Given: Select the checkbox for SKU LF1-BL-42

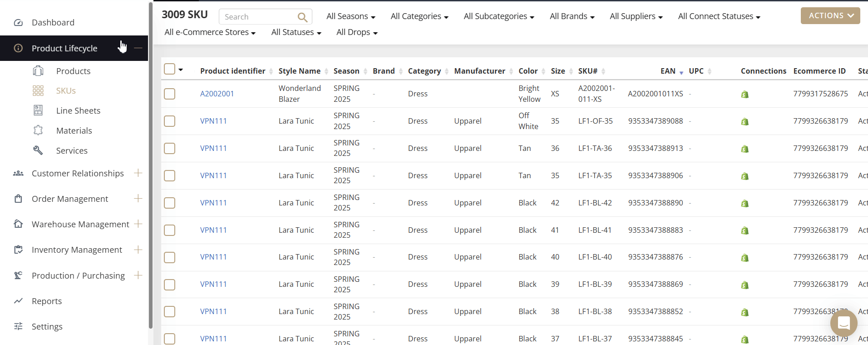Looking at the screenshot, I should (169, 203).
